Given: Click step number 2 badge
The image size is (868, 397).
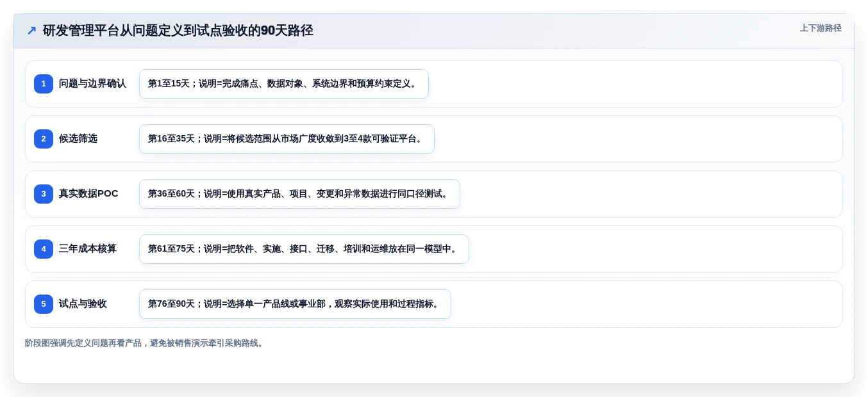Looking at the screenshot, I should (44, 139).
